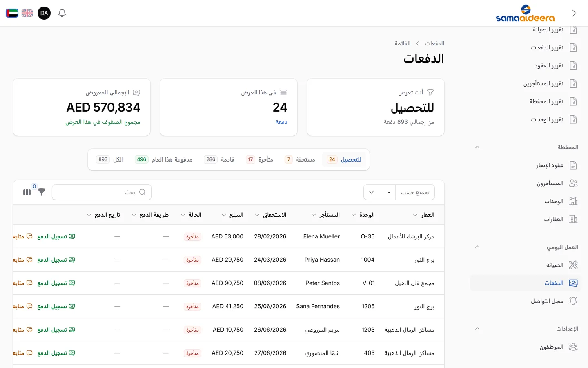Open the notifications bell
This screenshot has width=588, height=368.
(62, 13)
